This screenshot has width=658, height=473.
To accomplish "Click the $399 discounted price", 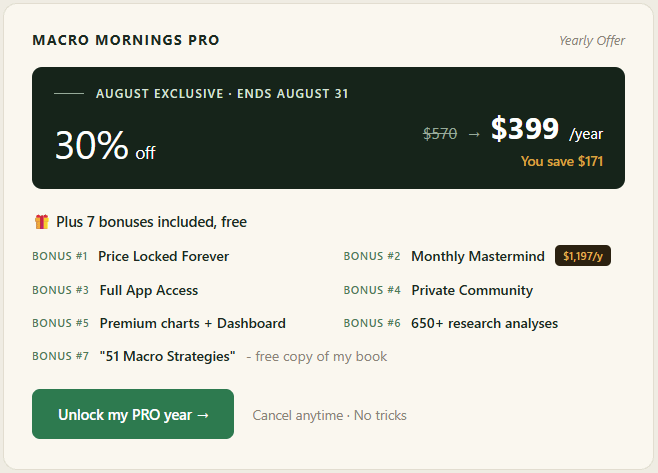I will pyautogui.click(x=525, y=128).
